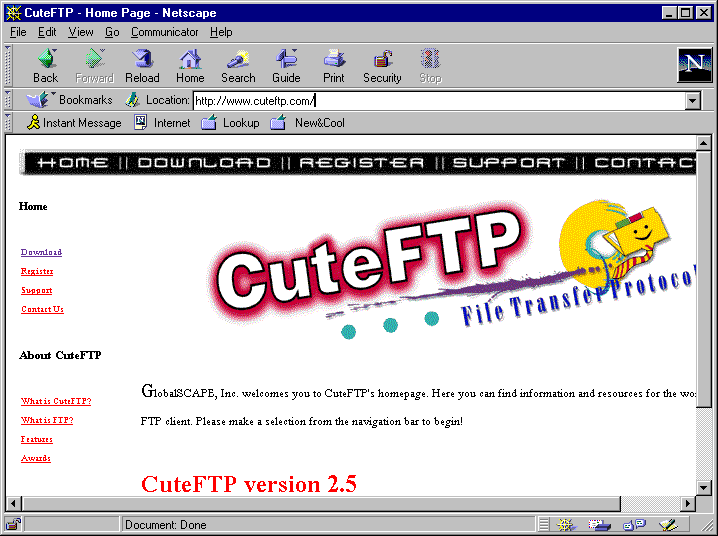Click inside the Location URL field
Viewport: 718px width, 536px height.
[x=440, y=101]
